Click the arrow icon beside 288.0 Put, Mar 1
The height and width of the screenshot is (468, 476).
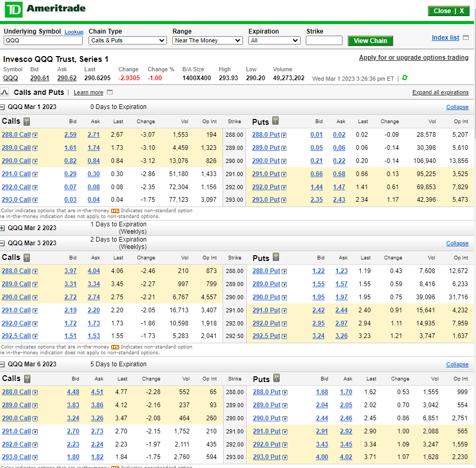(x=284, y=135)
